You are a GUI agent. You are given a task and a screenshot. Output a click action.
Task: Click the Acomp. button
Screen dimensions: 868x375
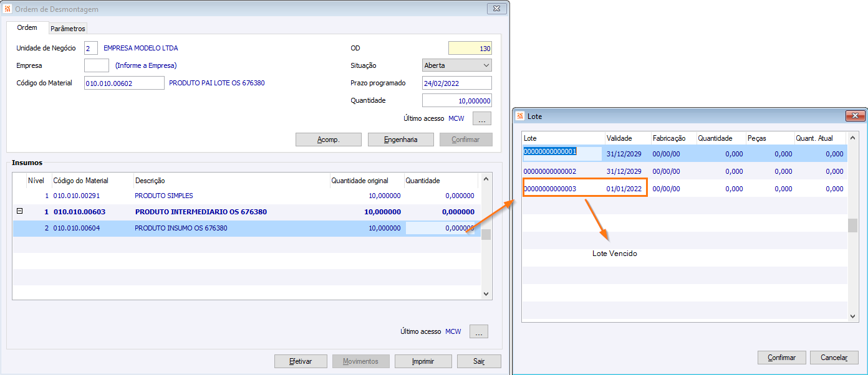coord(329,140)
